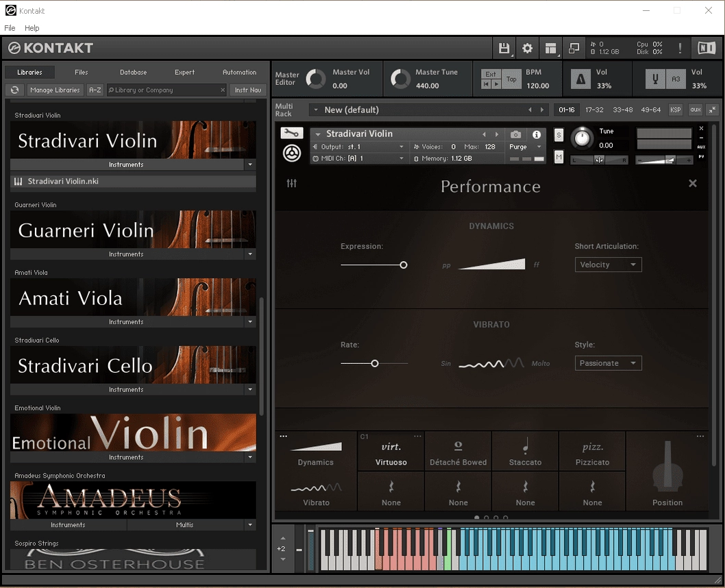Viewport: 725px width, 588px height.
Task: Show channels 33-48 rack page
Action: click(622, 110)
